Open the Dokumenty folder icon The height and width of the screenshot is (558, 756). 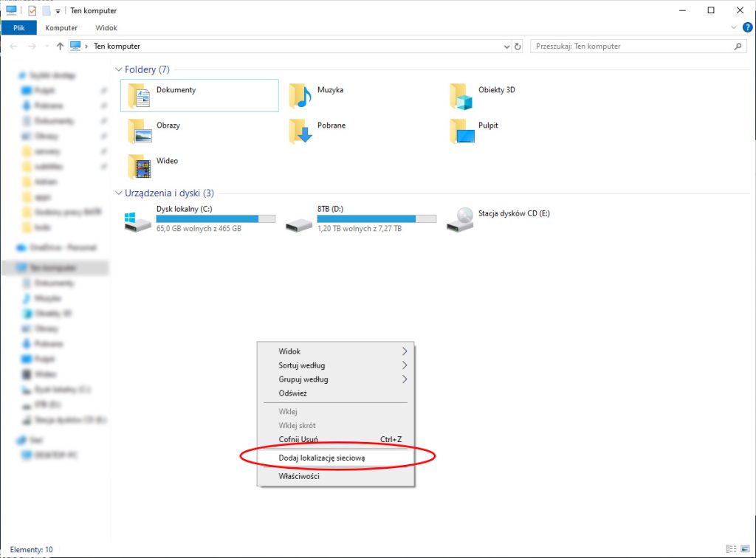(x=139, y=96)
